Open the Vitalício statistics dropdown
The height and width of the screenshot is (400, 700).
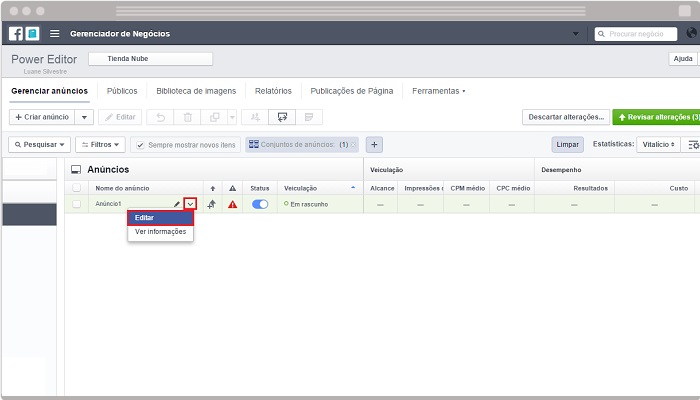click(658, 145)
